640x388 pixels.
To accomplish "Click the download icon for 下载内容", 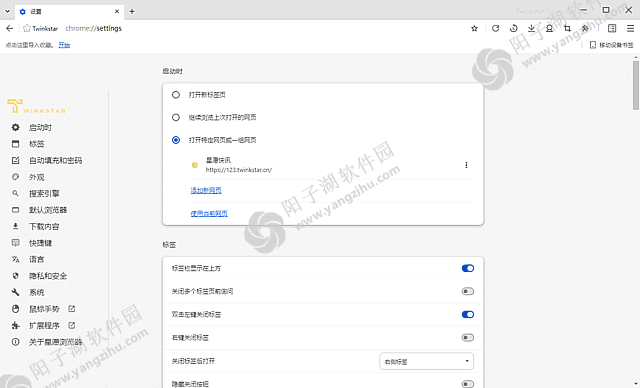I will [x=16, y=226].
